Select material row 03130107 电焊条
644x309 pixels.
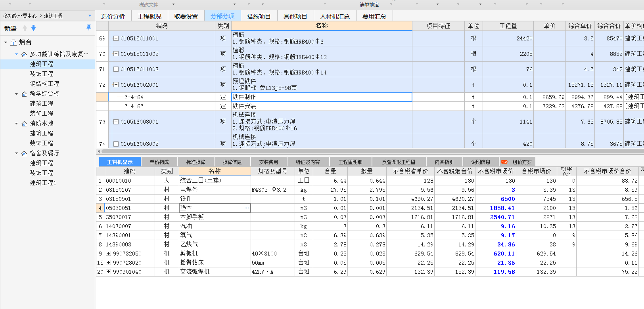tap(370, 190)
